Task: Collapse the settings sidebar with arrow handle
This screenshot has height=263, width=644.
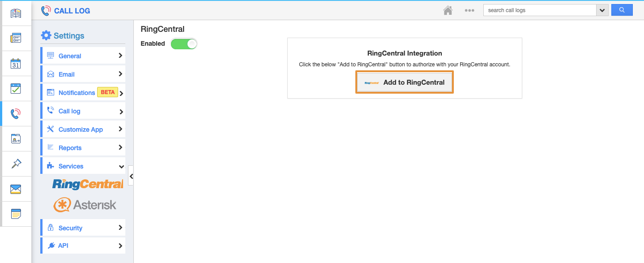Action: (x=131, y=177)
